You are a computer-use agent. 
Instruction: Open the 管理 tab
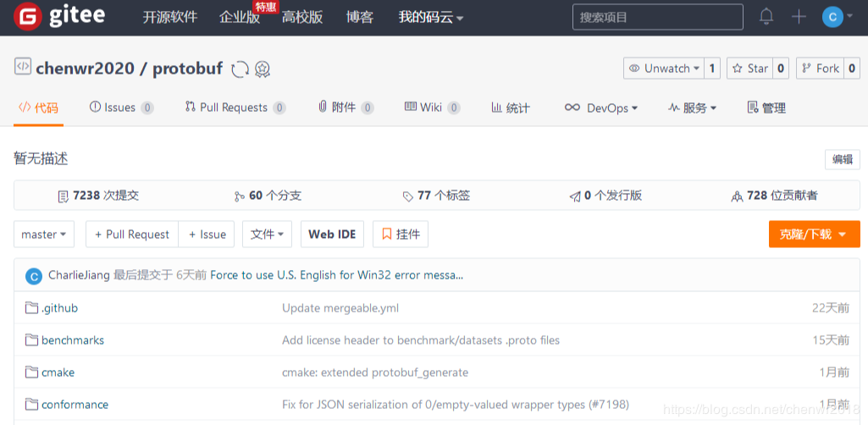(x=766, y=108)
